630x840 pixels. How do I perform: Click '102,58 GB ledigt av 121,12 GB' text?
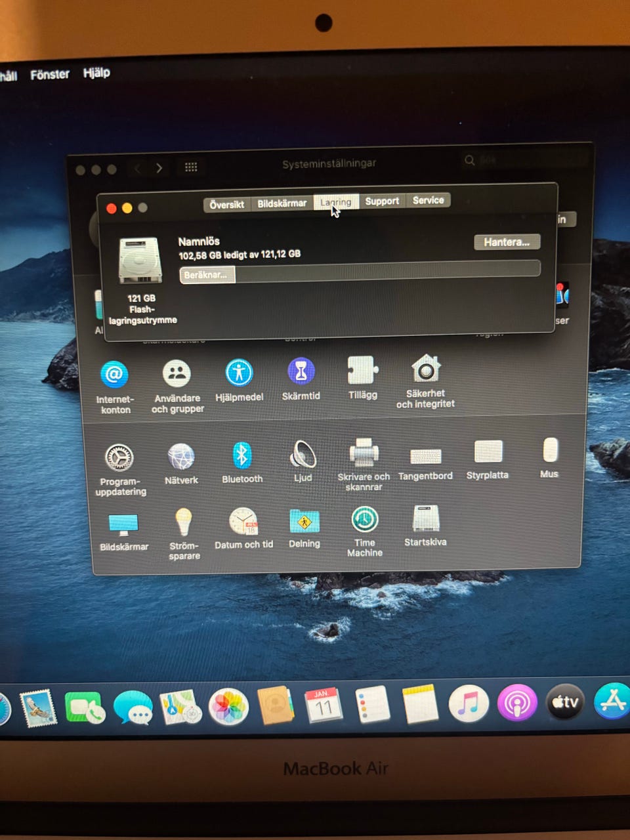[240, 255]
